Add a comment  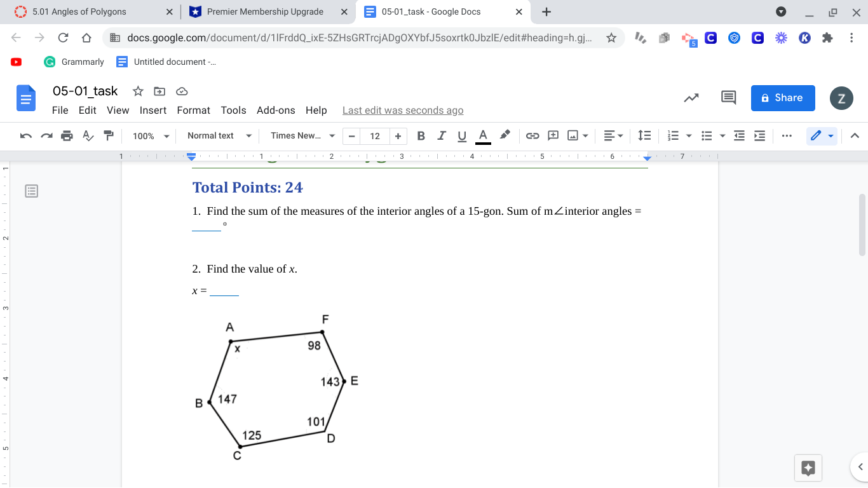click(552, 135)
